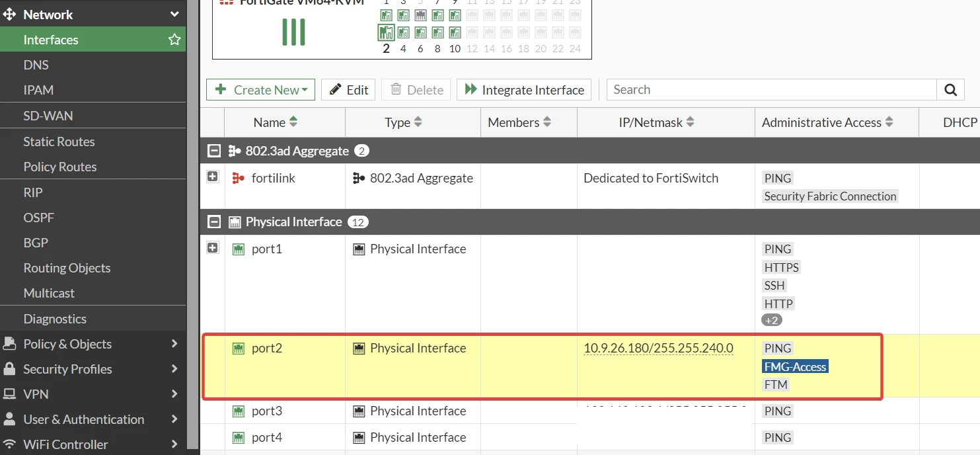Viewport: 980px width, 455px height.
Task: Click the HTTPS tag on port1
Action: pos(782,267)
